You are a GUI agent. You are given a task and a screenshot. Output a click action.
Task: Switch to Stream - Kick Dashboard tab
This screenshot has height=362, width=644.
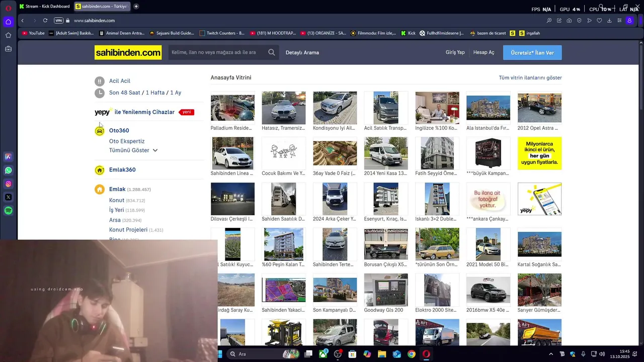click(44, 7)
